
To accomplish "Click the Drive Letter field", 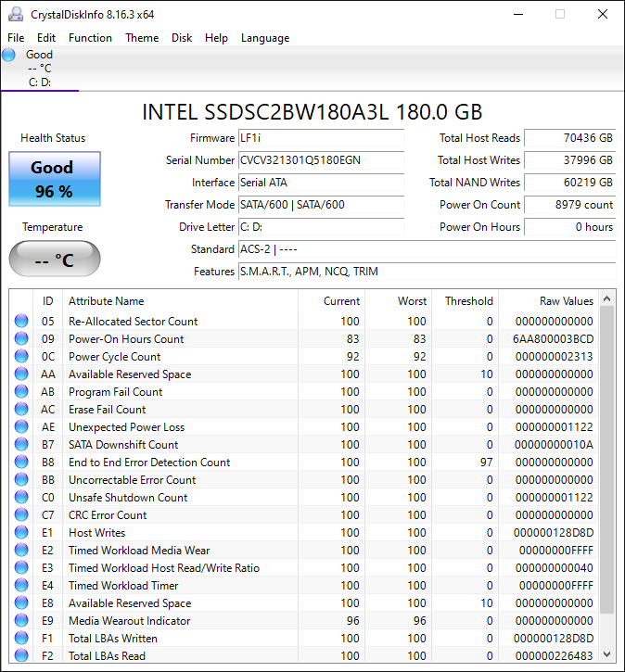I will click(x=321, y=227).
